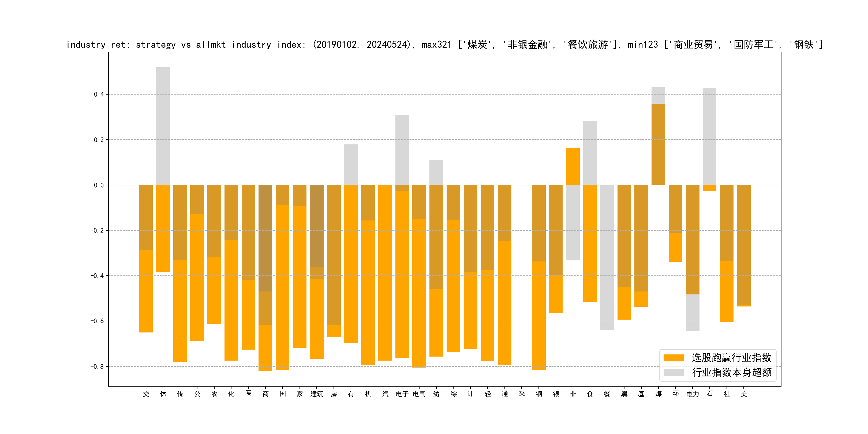Image resolution: width=868 pixels, height=434 pixels.
Task: Click the gray bar above the 食 label
Action: (590, 153)
